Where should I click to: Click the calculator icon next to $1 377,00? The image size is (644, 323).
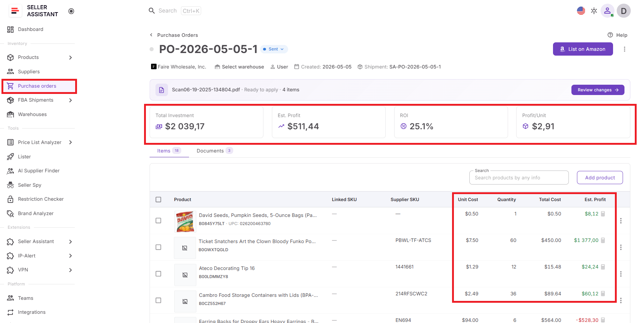click(x=603, y=241)
